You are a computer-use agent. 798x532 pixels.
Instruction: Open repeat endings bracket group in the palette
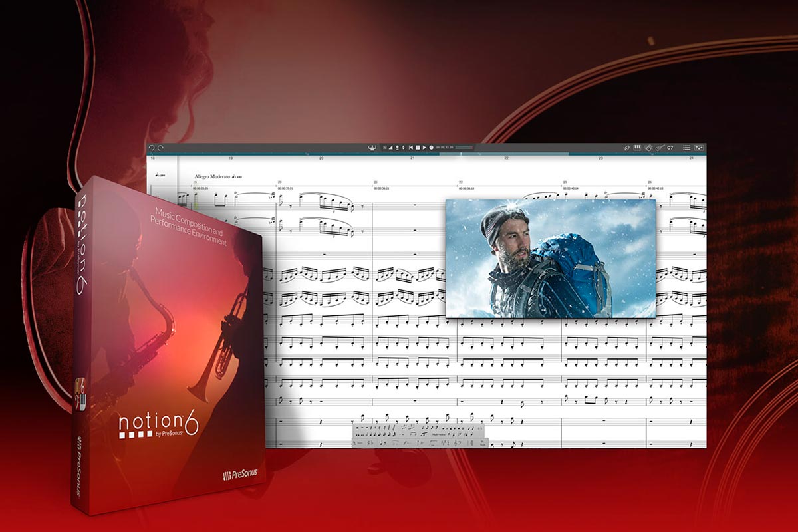(x=433, y=443)
